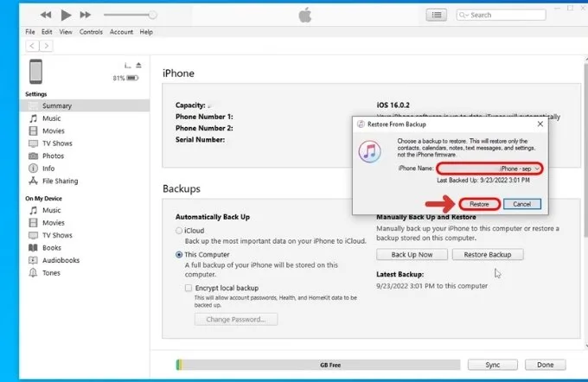
Task: Open the list view toggle icon
Action: tap(436, 15)
